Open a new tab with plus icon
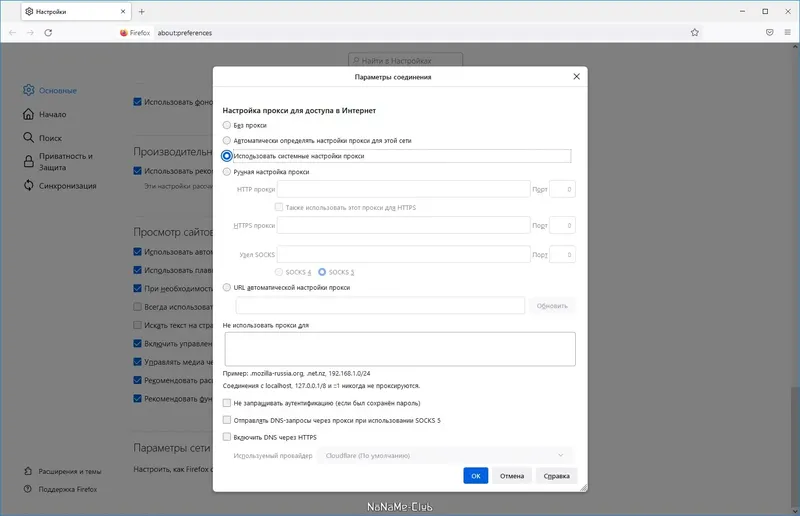The width and height of the screenshot is (800, 516). point(142,12)
